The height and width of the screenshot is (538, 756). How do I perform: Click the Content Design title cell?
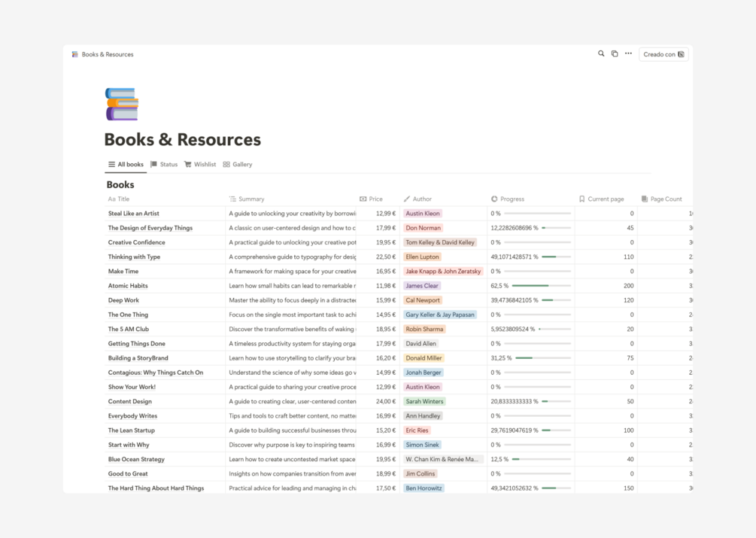pos(129,402)
